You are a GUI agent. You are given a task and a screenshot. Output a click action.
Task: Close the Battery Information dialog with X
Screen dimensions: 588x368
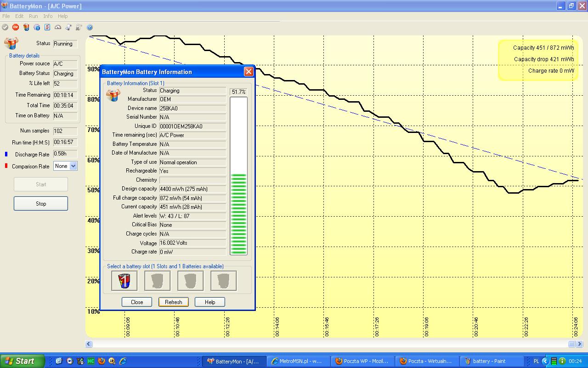(x=249, y=71)
